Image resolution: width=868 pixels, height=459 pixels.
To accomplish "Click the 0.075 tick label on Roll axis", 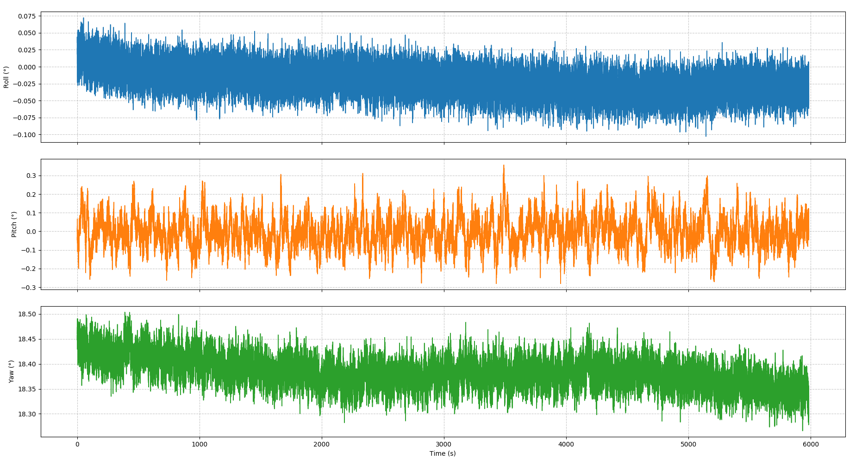I will [x=27, y=16].
